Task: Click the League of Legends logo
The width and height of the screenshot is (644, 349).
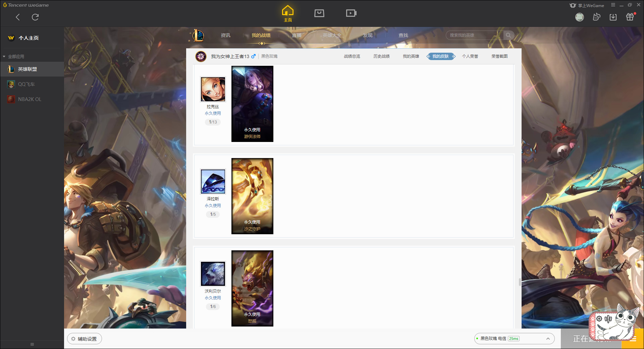Action: click(x=198, y=35)
